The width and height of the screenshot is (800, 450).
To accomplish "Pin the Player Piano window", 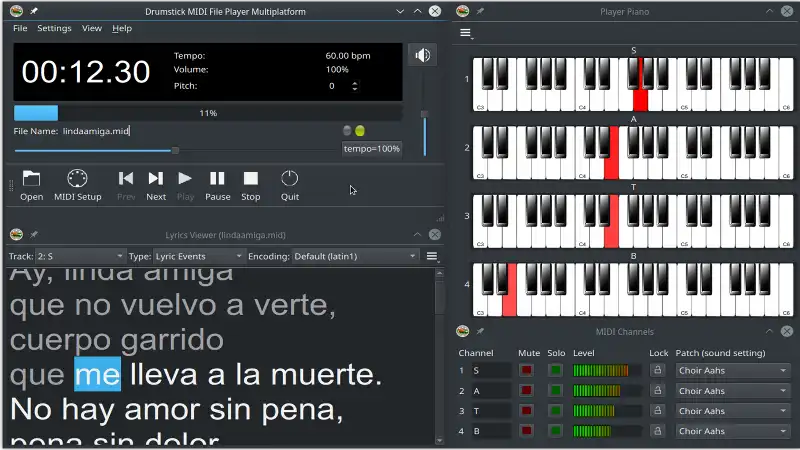I will point(480,11).
